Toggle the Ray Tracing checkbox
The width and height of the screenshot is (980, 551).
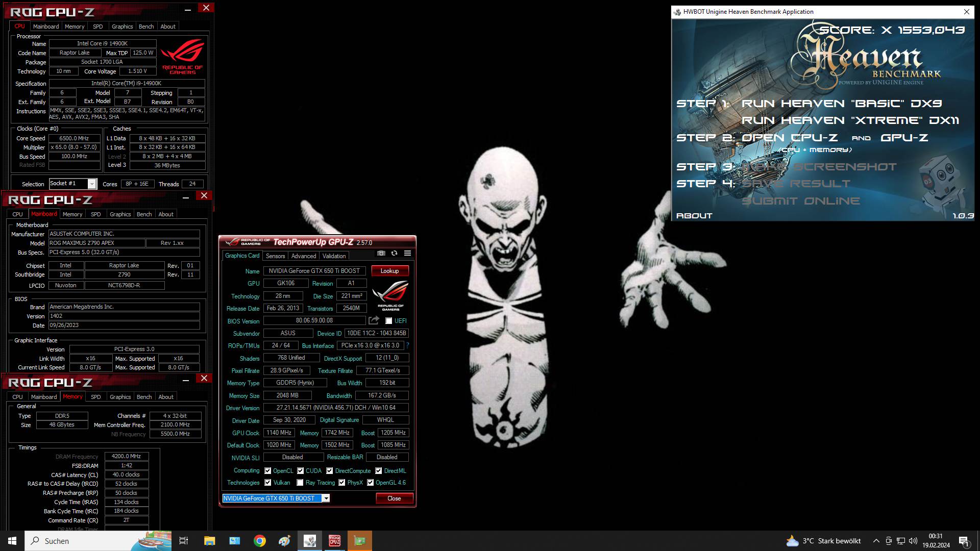pyautogui.click(x=300, y=483)
